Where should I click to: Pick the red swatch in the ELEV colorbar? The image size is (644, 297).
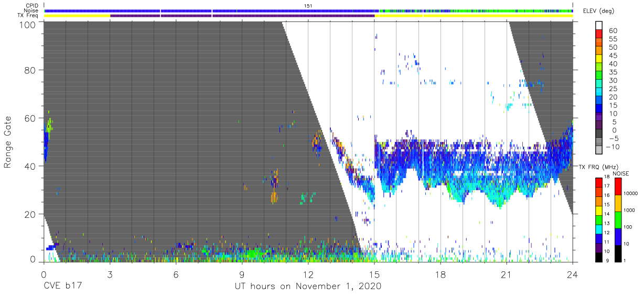pos(600,35)
